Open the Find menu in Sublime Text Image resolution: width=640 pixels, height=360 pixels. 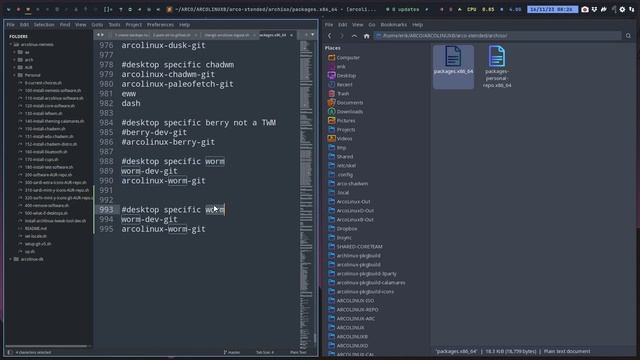65,25
